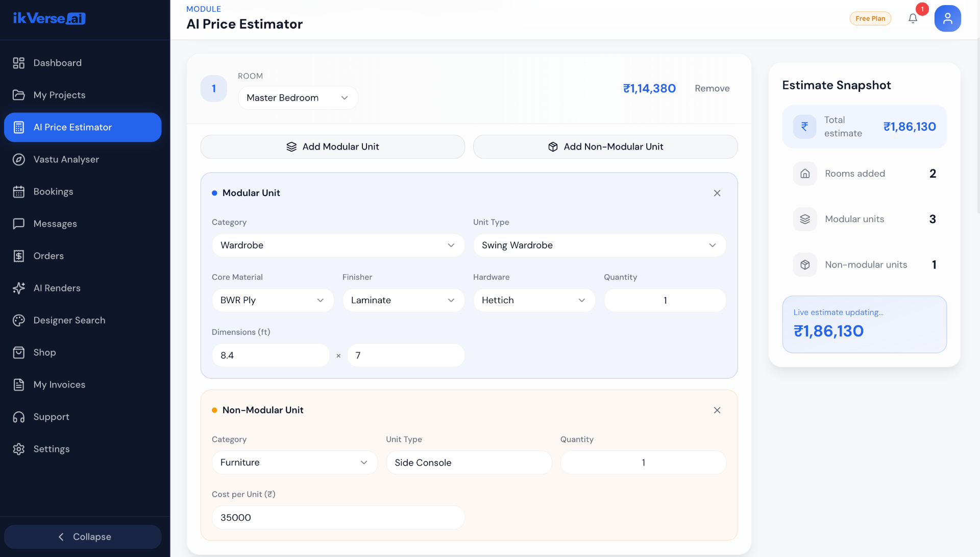Focus the Side Console unit type field

point(469,463)
